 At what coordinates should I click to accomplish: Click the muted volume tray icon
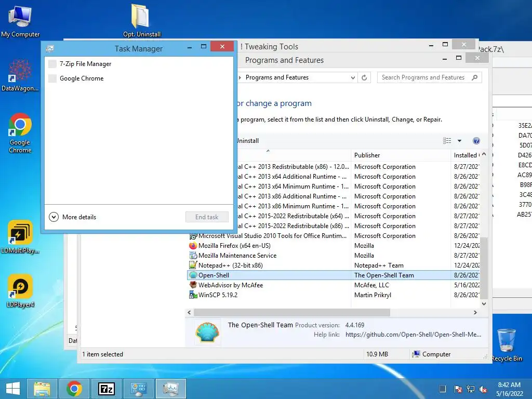[483, 389]
